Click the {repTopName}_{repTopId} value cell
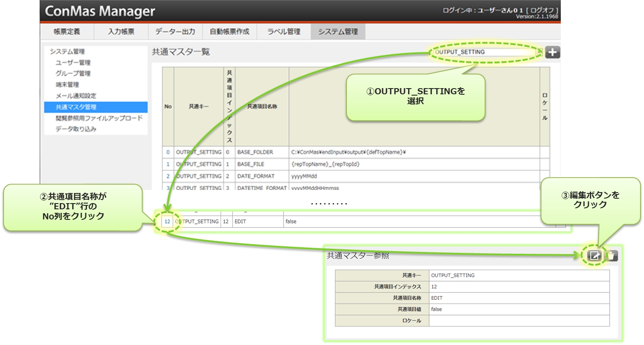 414,164
